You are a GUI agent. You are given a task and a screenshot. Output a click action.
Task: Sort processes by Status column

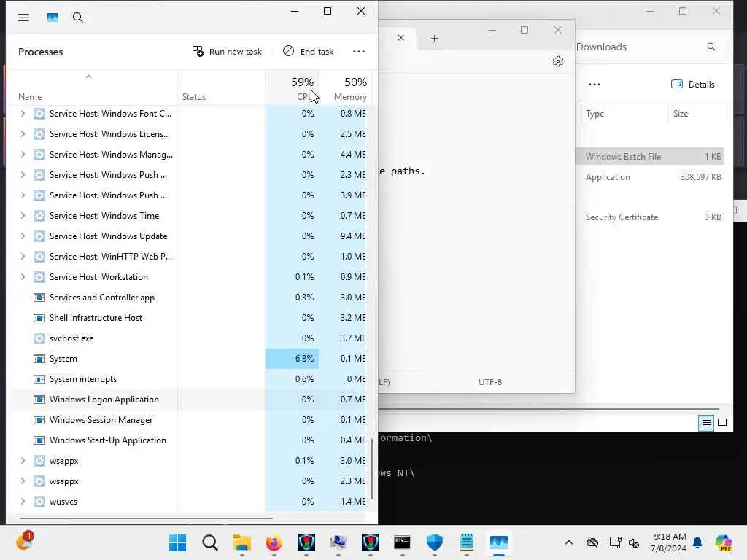pos(194,97)
